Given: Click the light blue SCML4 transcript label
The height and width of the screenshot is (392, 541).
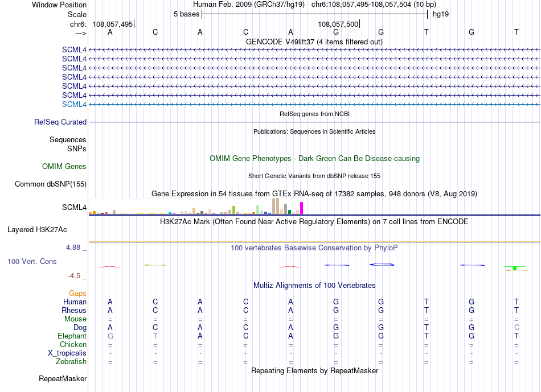Looking at the screenshot, I should click(74, 104).
